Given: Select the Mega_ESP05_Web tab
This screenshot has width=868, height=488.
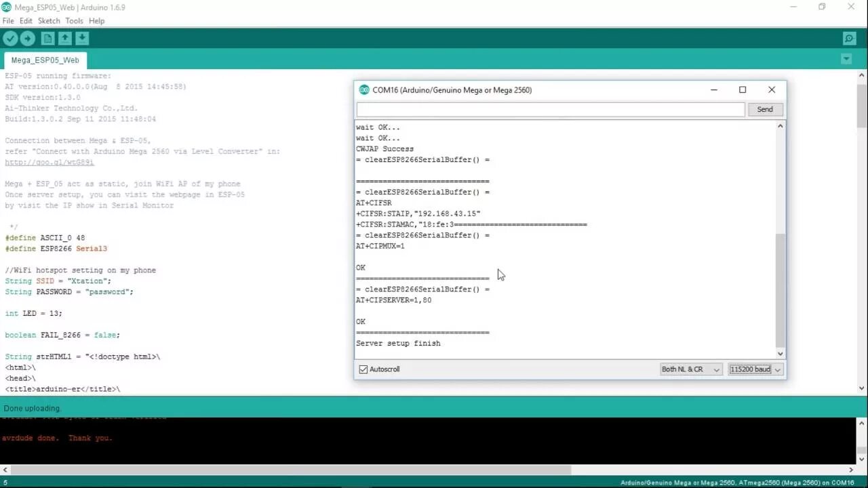Looking at the screenshot, I should 45,60.
